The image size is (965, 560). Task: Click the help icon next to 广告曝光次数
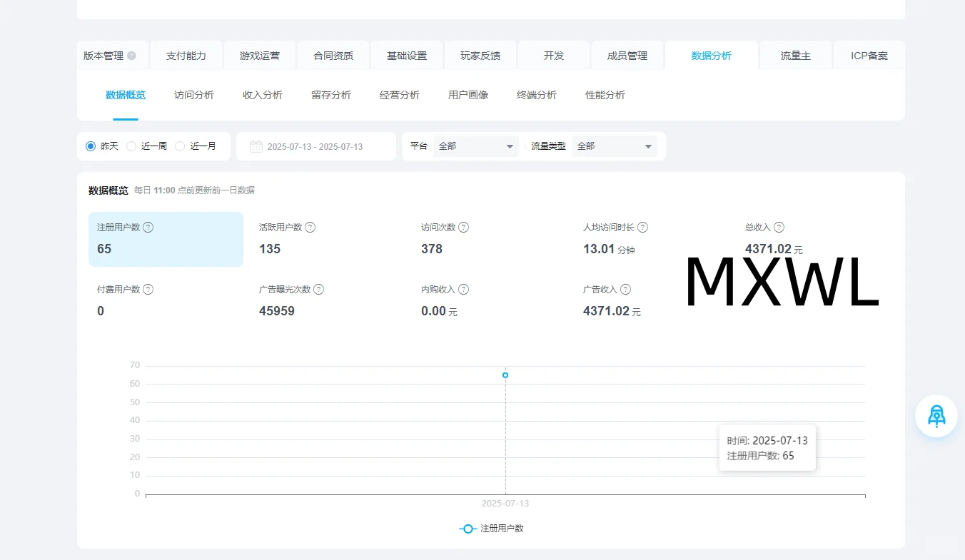[319, 290]
